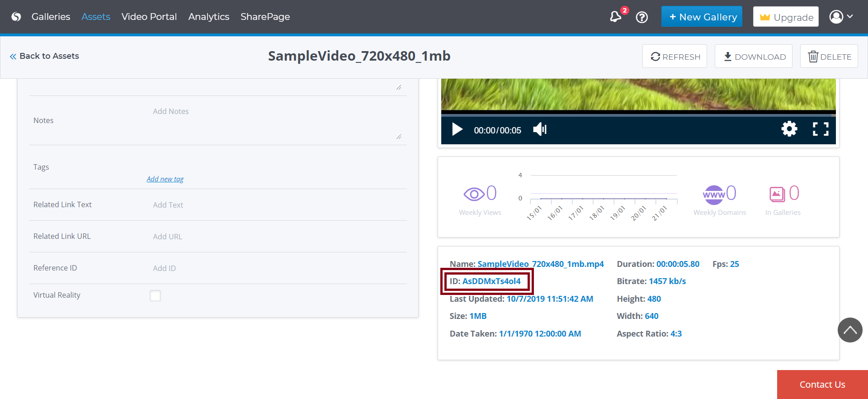Image resolution: width=868 pixels, height=399 pixels.
Task: Go to Video Portal
Action: [149, 17]
